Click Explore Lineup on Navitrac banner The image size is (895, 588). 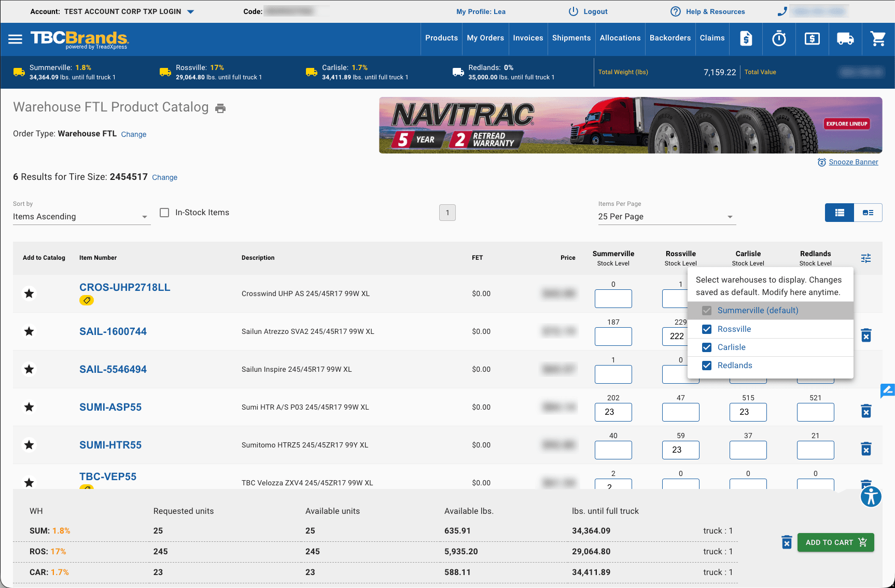[x=847, y=124]
